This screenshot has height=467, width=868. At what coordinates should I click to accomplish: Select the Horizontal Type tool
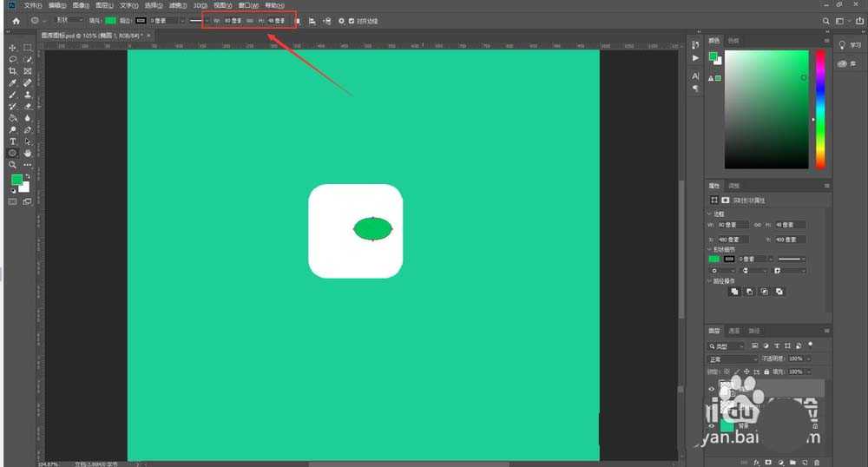(13, 141)
